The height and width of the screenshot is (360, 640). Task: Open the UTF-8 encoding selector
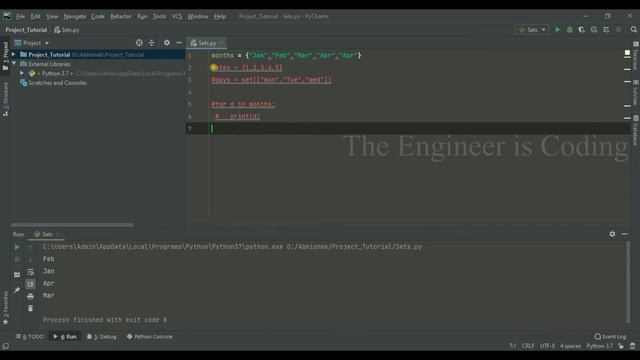coord(547,346)
